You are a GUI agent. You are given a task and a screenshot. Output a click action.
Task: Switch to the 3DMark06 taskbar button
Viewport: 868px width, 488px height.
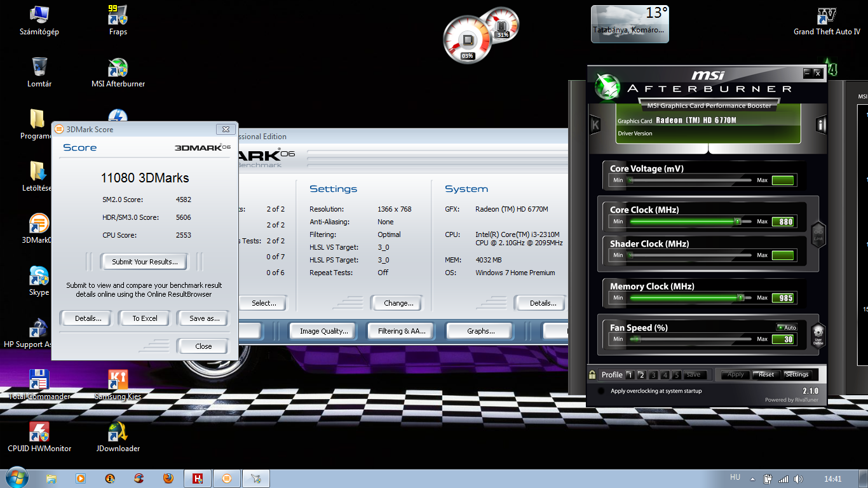pos(227,478)
